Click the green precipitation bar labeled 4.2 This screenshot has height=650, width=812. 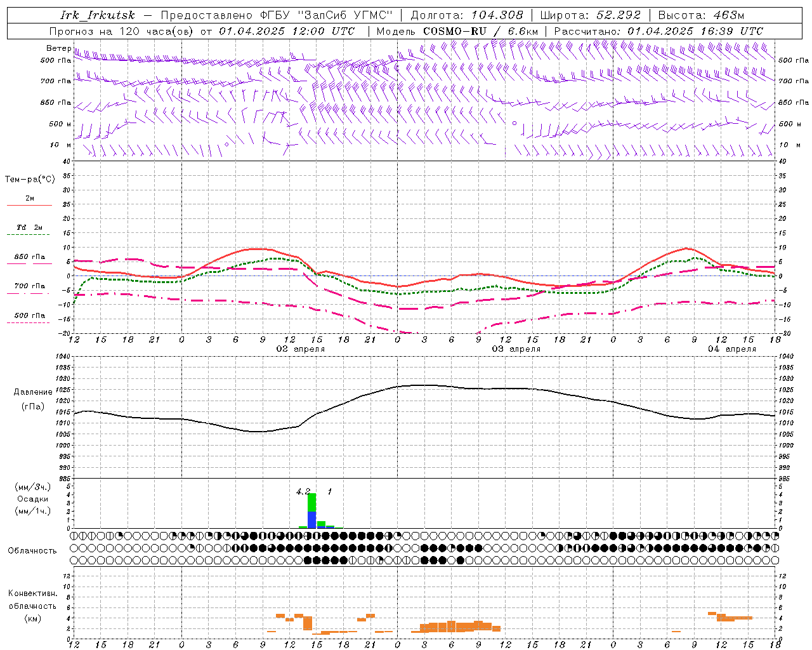click(x=311, y=503)
